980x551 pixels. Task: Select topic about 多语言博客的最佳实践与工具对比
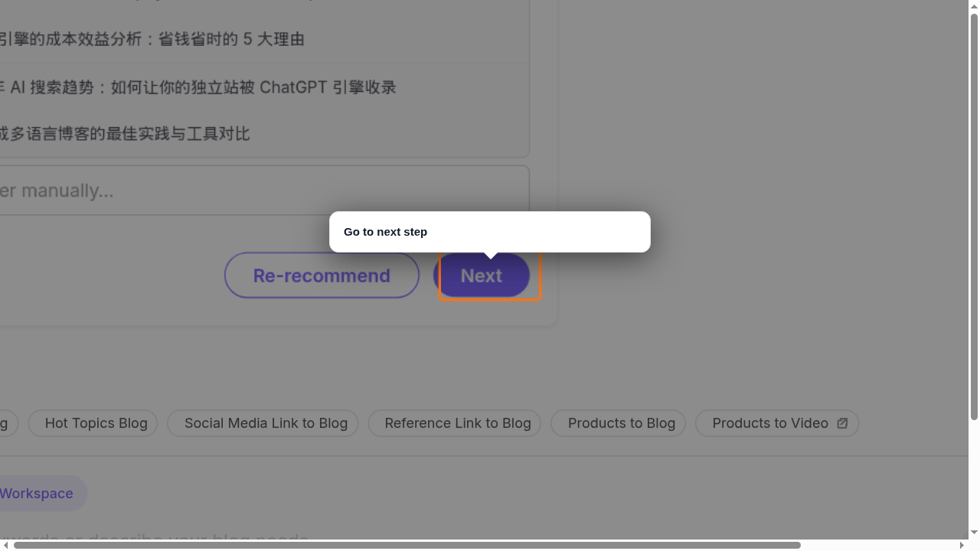125,134
